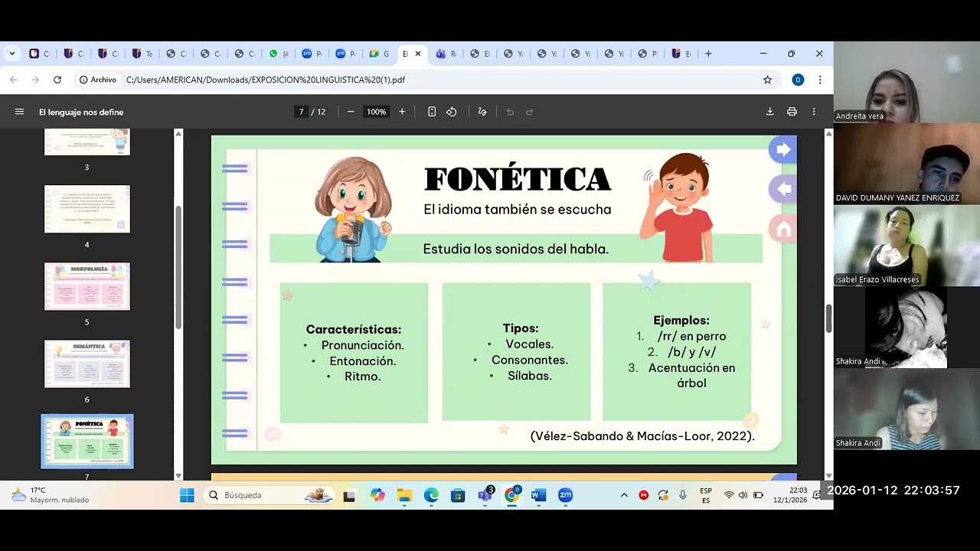This screenshot has width=980, height=551.
Task: Rotate the PDF counterclockwise
Action: [452, 112]
